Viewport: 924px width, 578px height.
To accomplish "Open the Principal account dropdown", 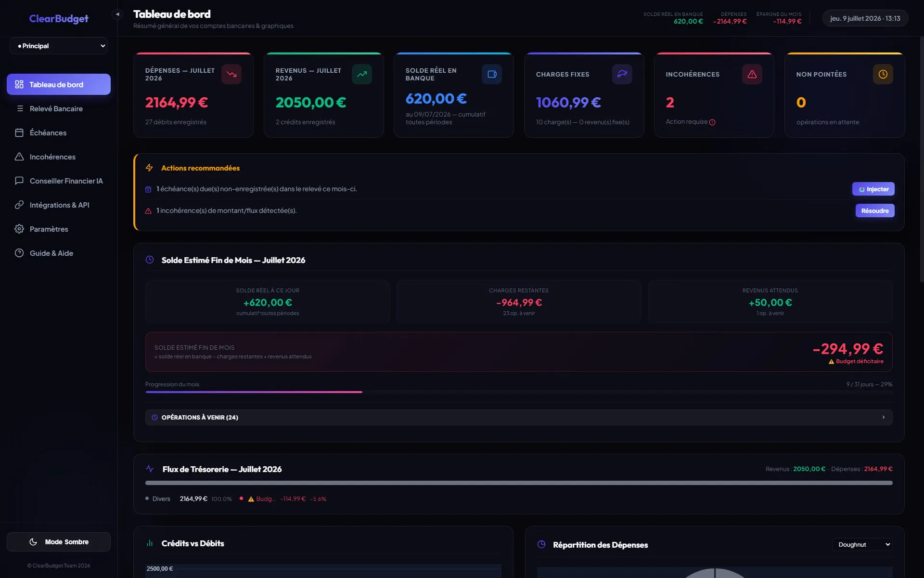I will pos(59,46).
